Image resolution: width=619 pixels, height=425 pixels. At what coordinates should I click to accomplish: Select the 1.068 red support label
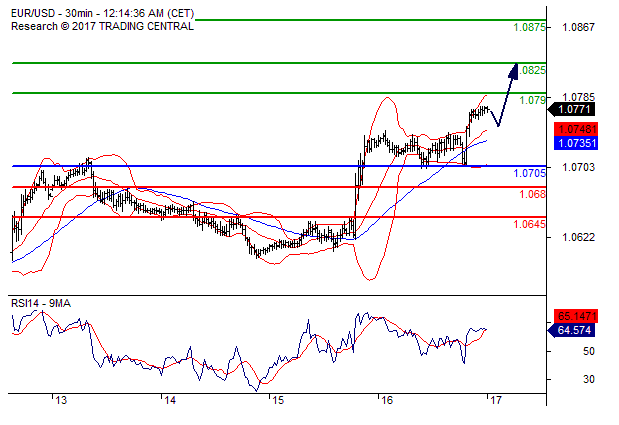pos(533,194)
